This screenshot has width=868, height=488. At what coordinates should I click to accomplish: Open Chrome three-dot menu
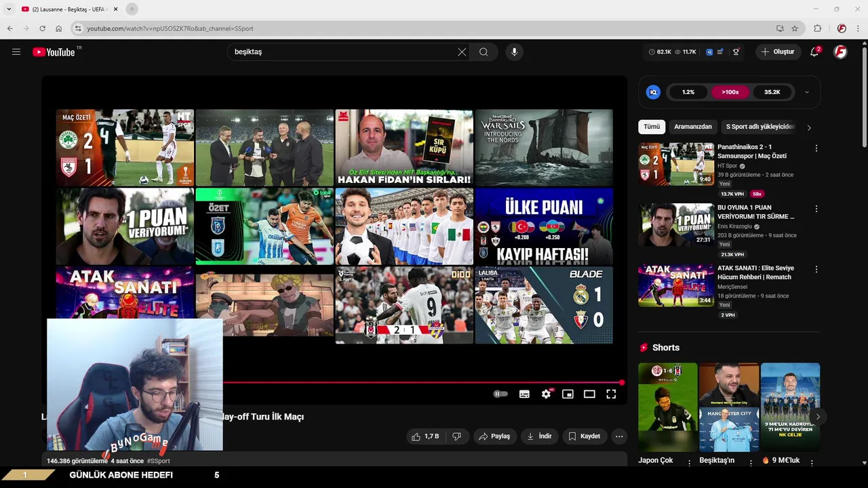tap(859, 28)
